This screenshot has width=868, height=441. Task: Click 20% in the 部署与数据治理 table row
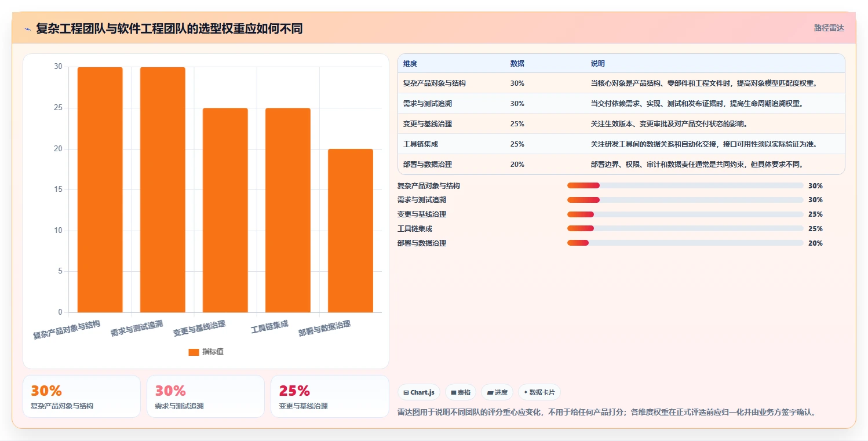pyautogui.click(x=517, y=165)
